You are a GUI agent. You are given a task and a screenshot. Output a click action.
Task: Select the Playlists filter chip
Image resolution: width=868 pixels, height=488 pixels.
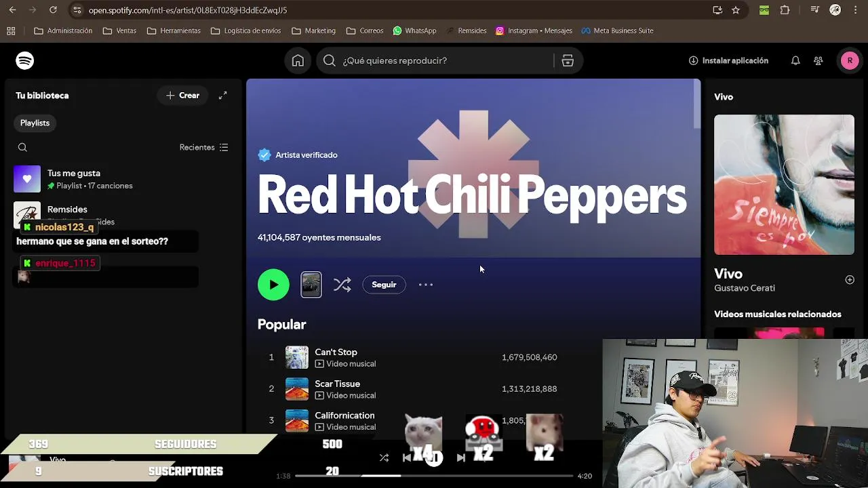(x=35, y=123)
